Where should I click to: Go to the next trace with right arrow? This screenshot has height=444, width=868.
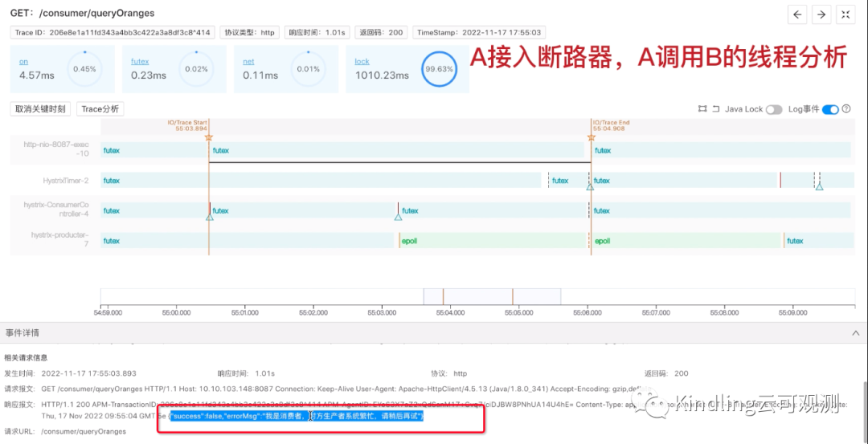click(x=821, y=15)
